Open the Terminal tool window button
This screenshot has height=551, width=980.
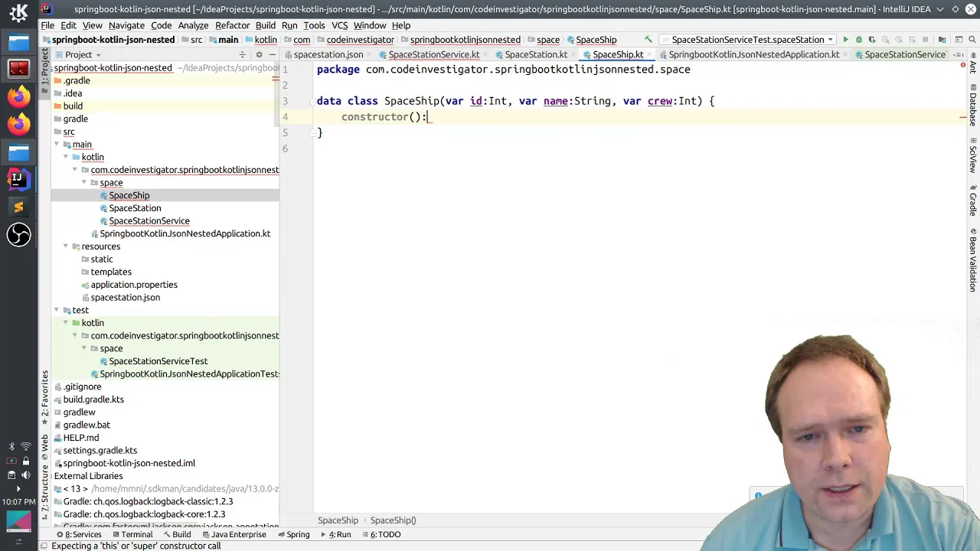click(132, 534)
